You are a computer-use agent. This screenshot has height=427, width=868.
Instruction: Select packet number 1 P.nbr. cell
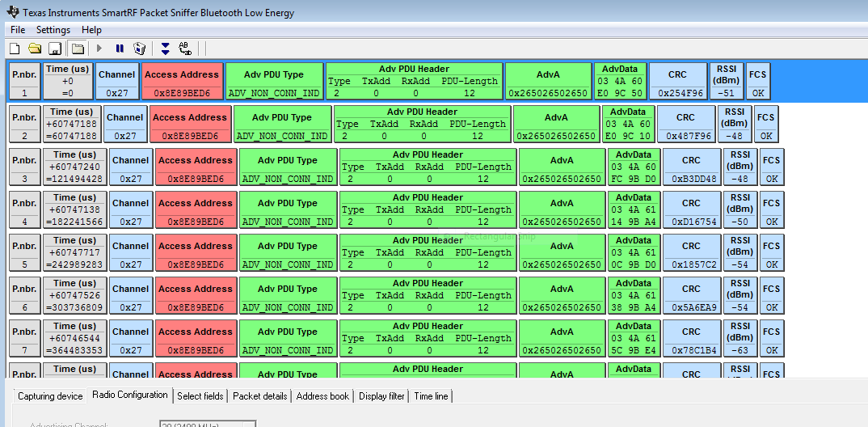coord(23,82)
